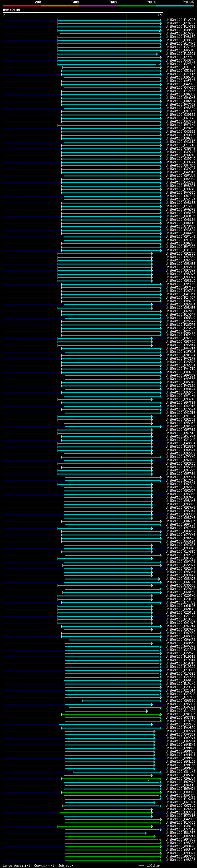Select hit UniRef100_Q6LBP1
The height and width of the screenshot is (868, 197).
180,802
